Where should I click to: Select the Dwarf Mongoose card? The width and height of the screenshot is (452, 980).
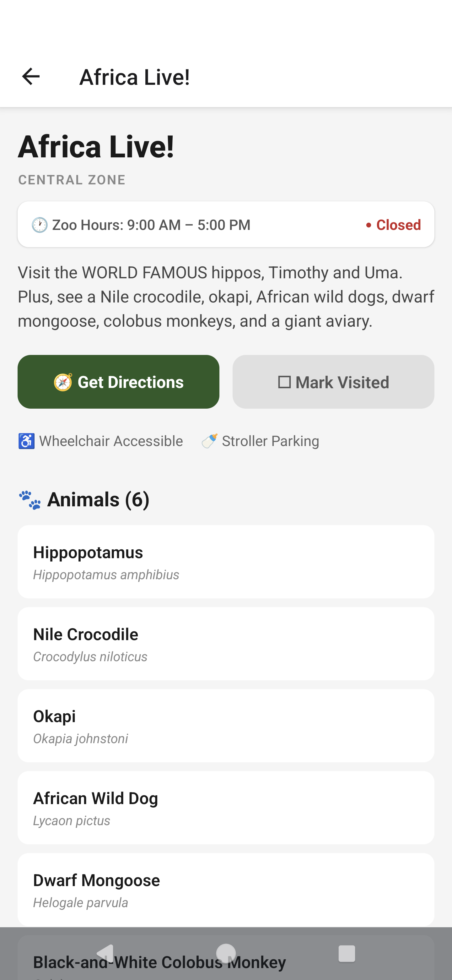226,890
